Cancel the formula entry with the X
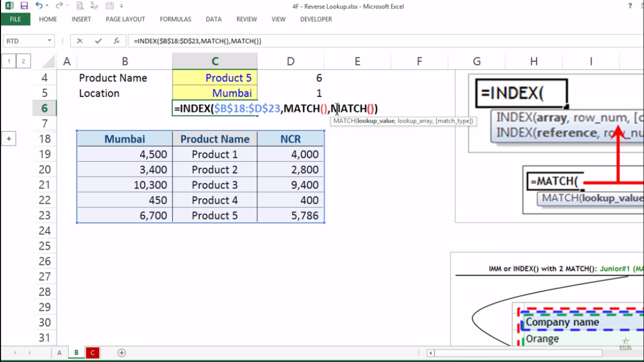The image size is (644, 362). (80, 41)
